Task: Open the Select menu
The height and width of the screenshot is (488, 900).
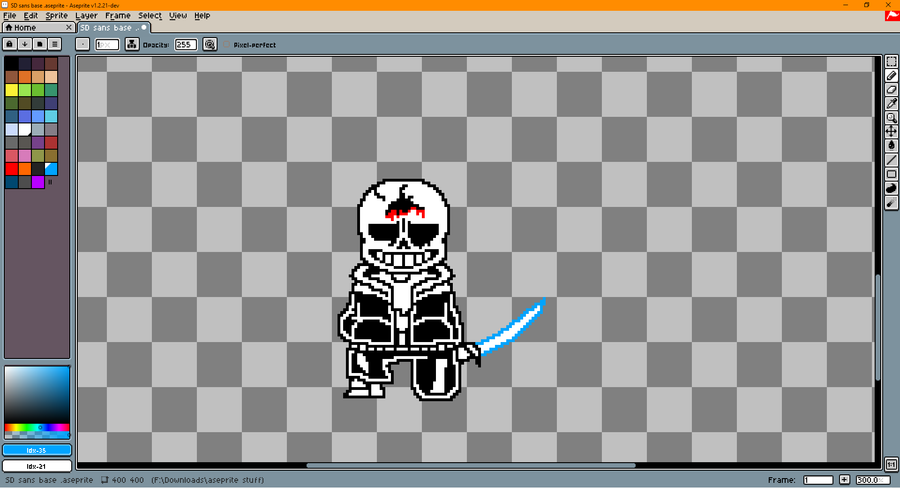Action: [150, 16]
